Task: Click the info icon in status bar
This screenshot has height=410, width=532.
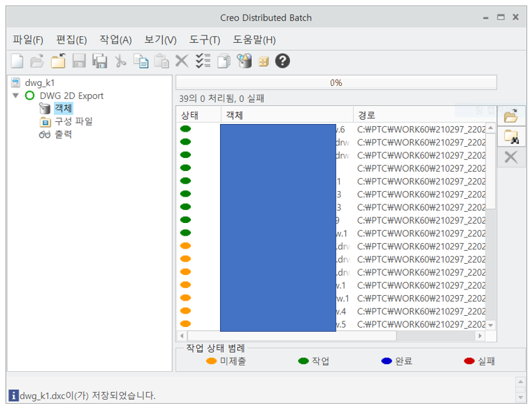Action: [x=13, y=395]
